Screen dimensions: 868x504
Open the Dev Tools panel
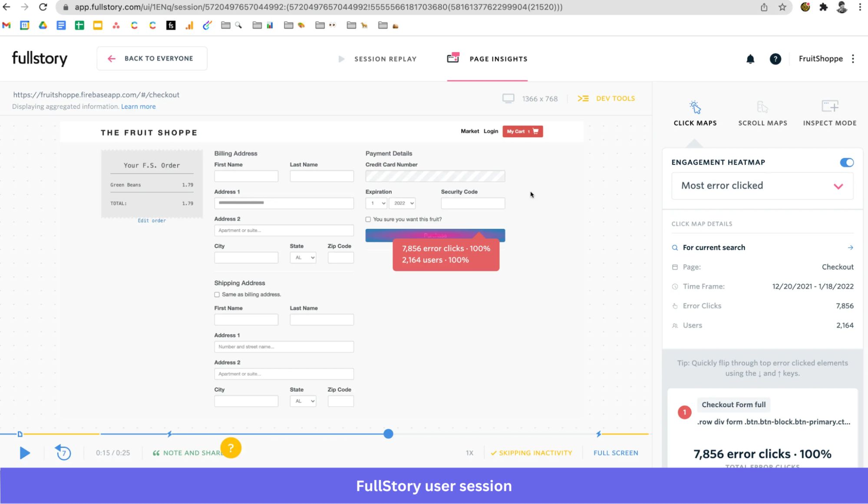tap(607, 98)
